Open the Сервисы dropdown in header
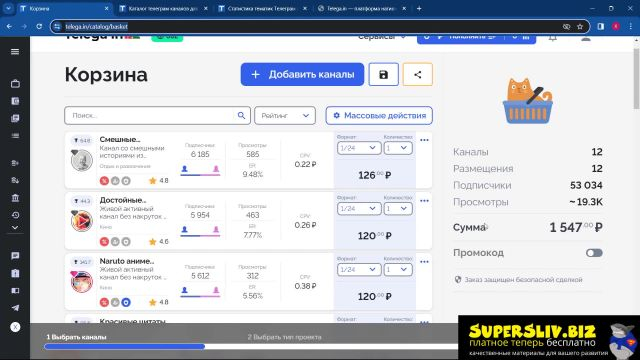Viewport: 640px width, 360px height. [382, 38]
